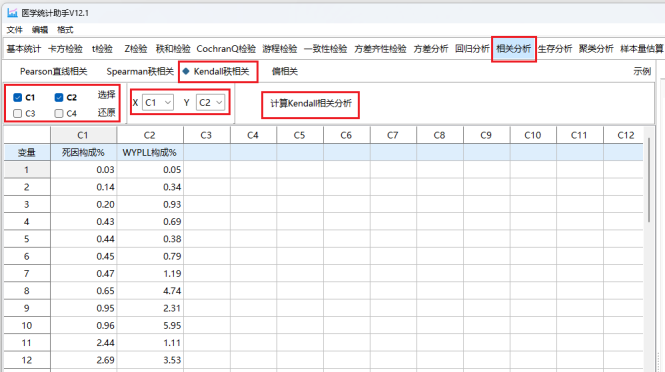Image resolution: width=665 pixels, height=372 pixels.
Task: Switch to 秩和检验 tab
Action: click(173, 49)
